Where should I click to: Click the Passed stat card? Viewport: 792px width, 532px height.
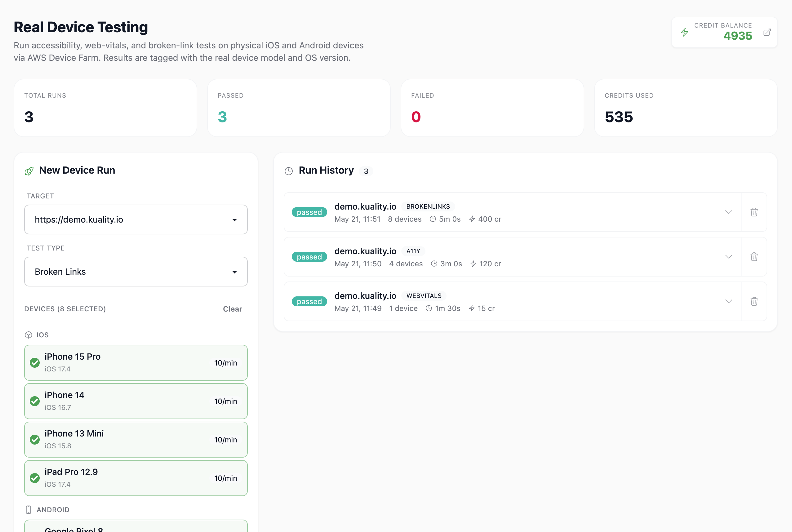click(299, 108)
